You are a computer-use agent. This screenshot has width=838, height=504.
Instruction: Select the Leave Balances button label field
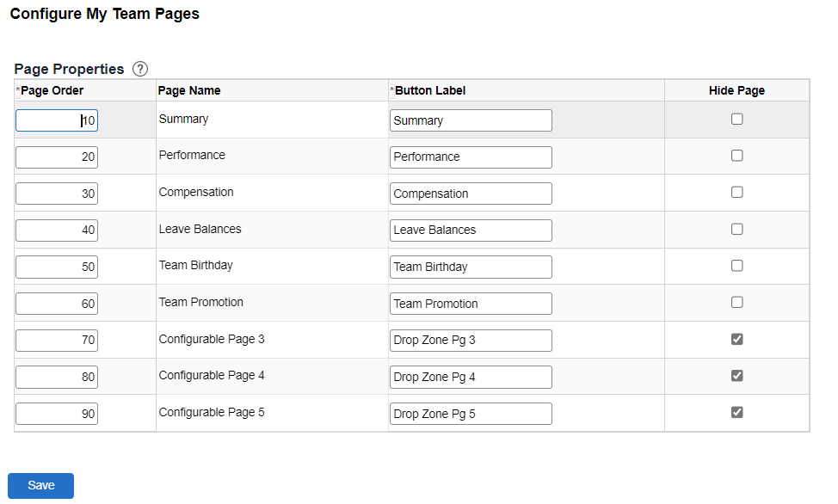(471, 230)
